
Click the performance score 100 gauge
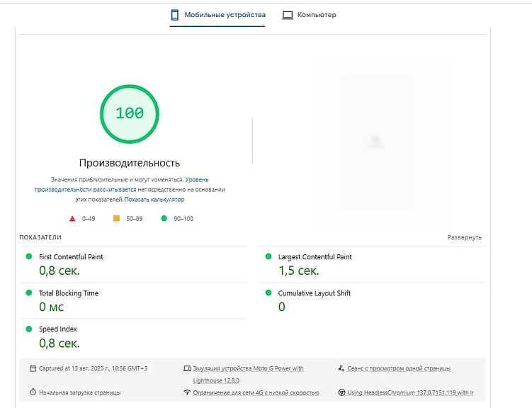tap(130, 114)
